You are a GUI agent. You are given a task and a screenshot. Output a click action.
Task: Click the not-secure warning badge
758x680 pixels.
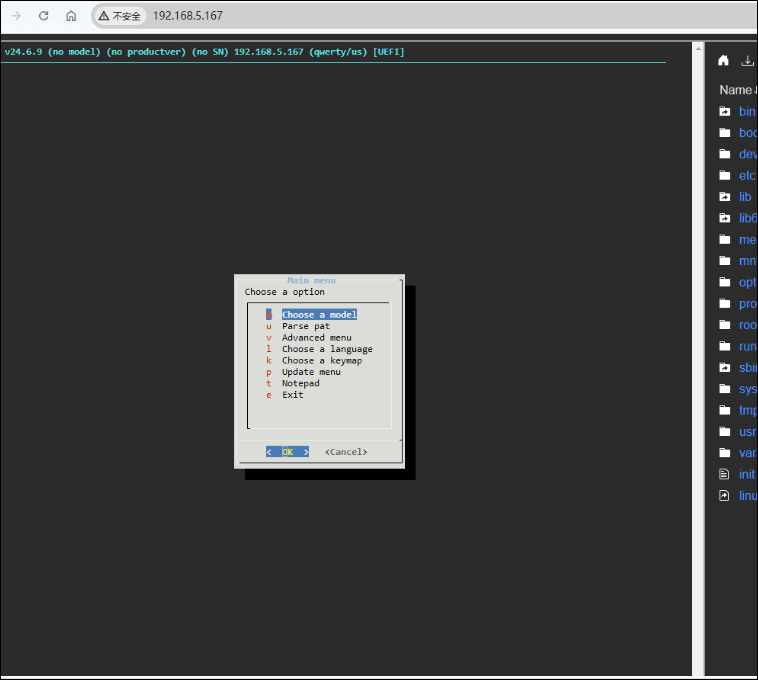[x=119, y=16]
